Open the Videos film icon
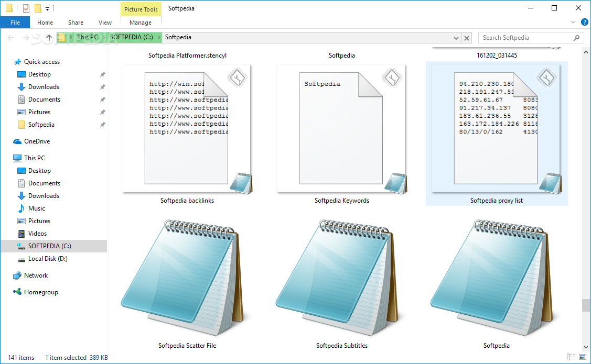The height and width of the screenshot is (364, 591). [22, 234]
